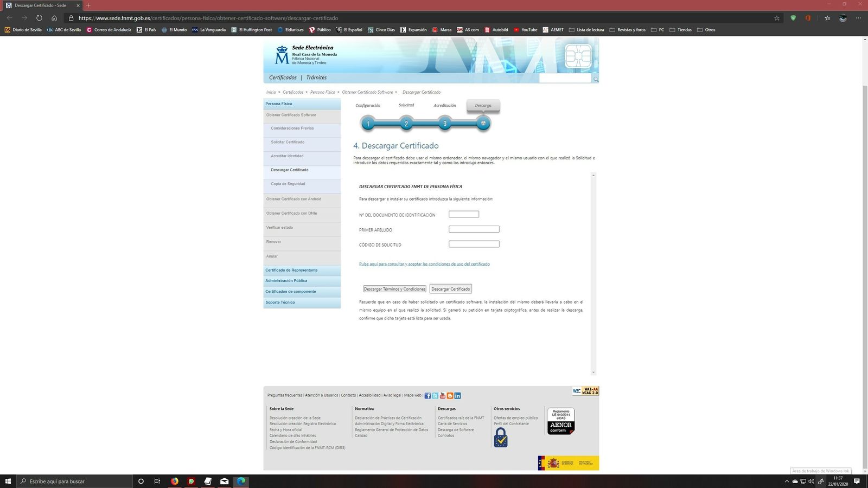This screenshot has width=868, height=488.
Task: Click the Twitter icon in the footer
Action: point(435,396)
